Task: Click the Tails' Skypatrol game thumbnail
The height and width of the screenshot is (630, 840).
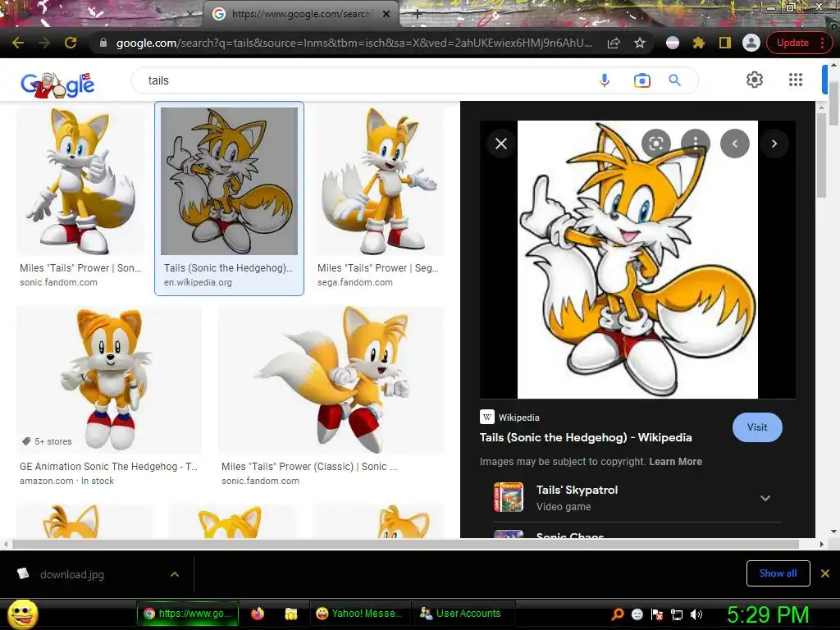Action: coord(508,497)
